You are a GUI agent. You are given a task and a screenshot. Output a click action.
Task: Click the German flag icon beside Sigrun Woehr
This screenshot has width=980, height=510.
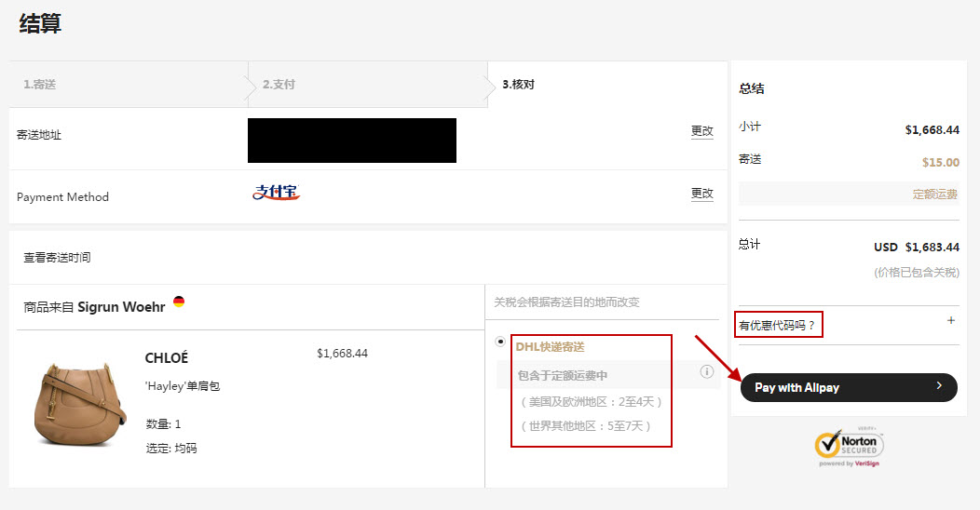(179, 302)
